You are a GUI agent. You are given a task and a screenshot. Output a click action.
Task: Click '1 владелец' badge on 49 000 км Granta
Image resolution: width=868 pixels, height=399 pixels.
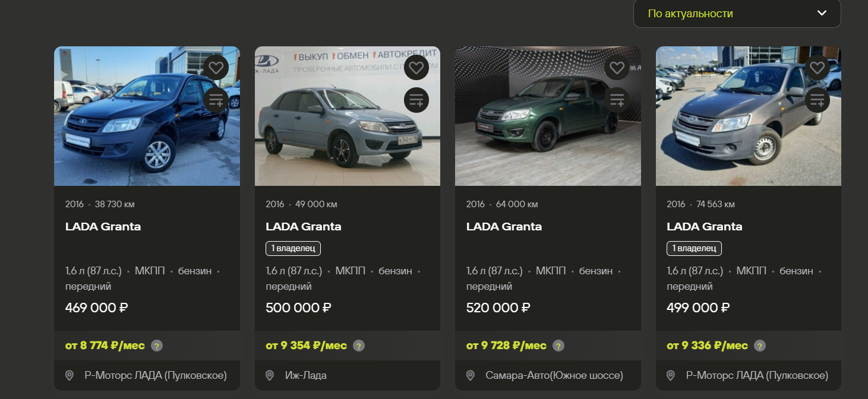point(293,248)
